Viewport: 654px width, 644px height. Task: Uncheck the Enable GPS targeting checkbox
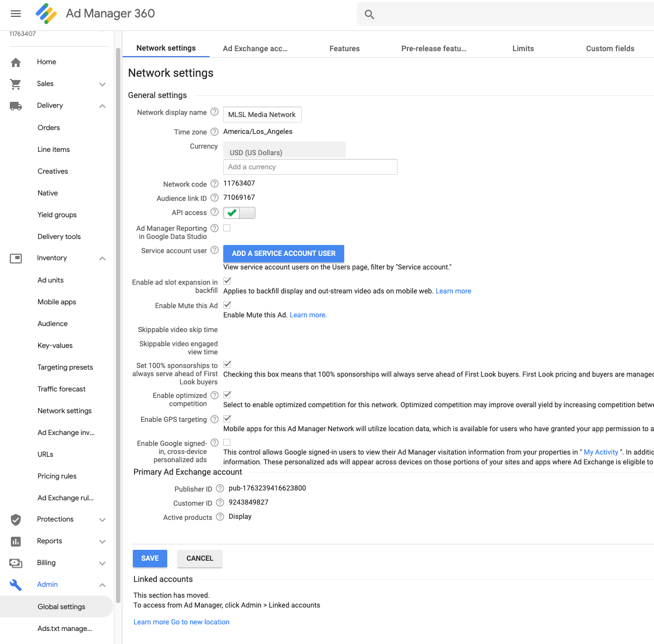tap(227, 419)
